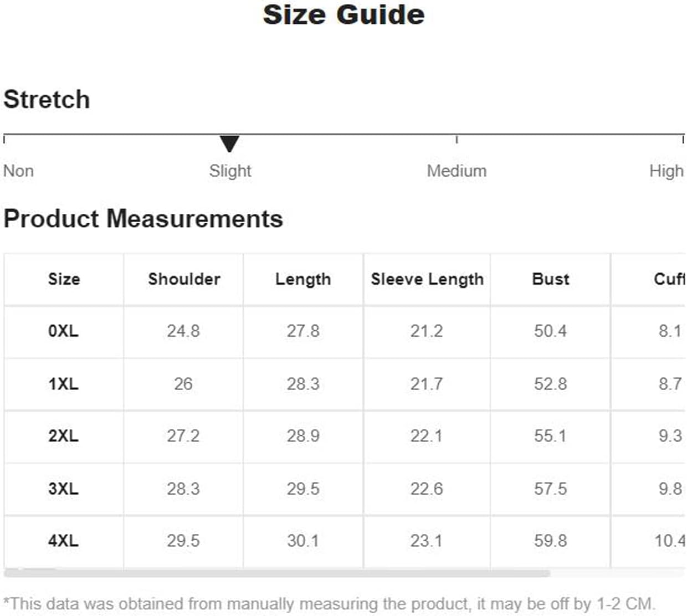Click the Product Measurements heading
Screen dimensions: 687x616
click(143, 218)
